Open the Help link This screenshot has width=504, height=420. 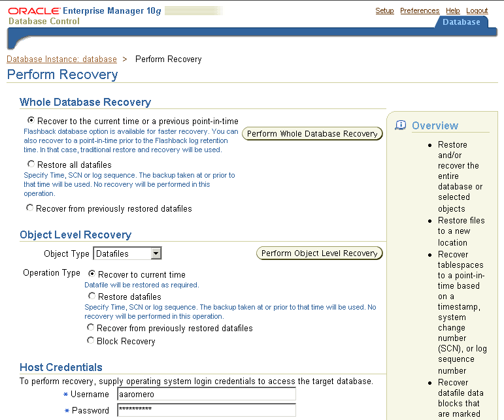click(x=453, y=10)
